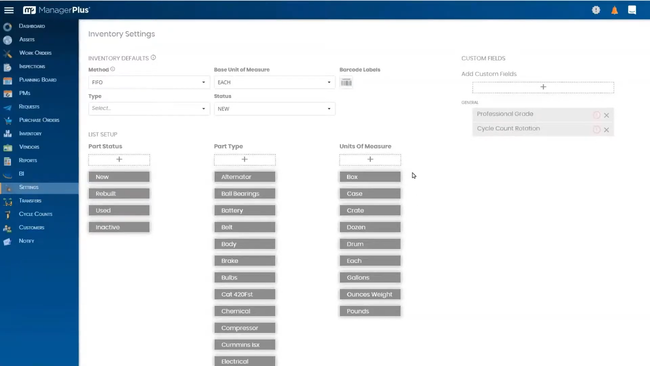650x366 pixels.
Task: Open the help globe icon in header
Action: click(596, 10)
